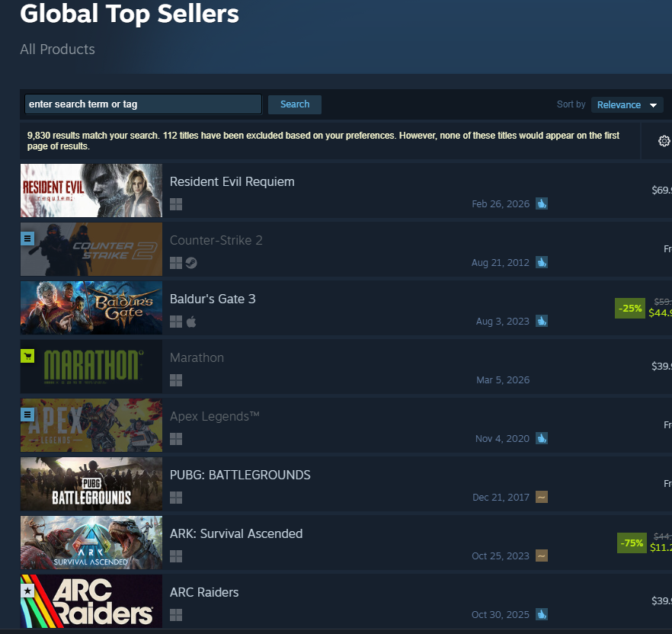This screenshot has width=672, height=634.
Task: Click the list badge on Counter-Strike 2 thumbnail
Action: click(27, 239)
